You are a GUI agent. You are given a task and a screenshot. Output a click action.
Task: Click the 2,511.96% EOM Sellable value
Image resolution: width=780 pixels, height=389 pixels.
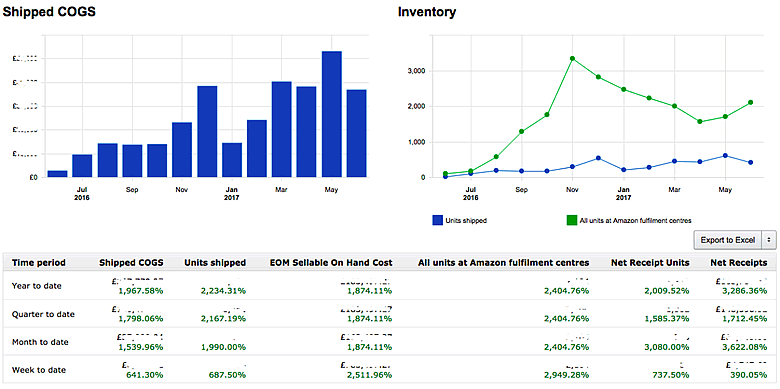(x=369, y=375)
